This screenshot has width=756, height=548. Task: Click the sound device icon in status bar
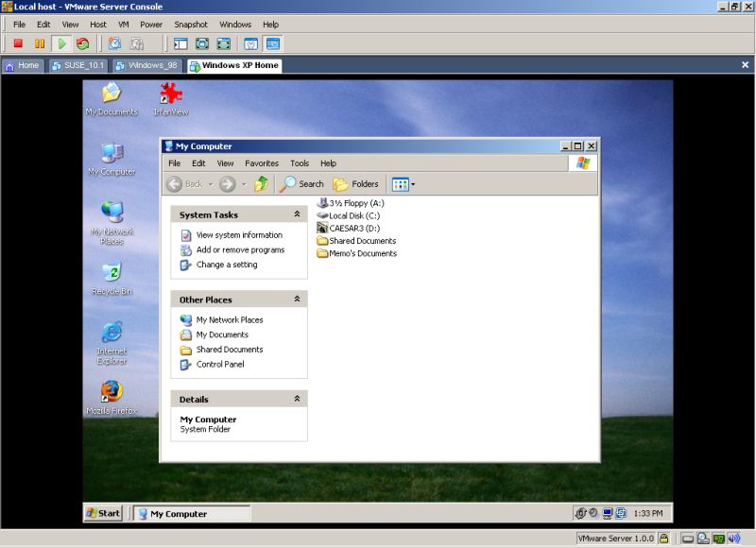point(734,539)
